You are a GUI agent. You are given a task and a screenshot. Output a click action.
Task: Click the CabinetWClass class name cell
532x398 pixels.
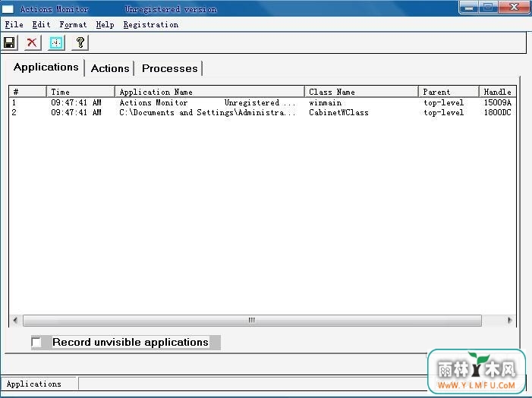(x=338, y=112)
